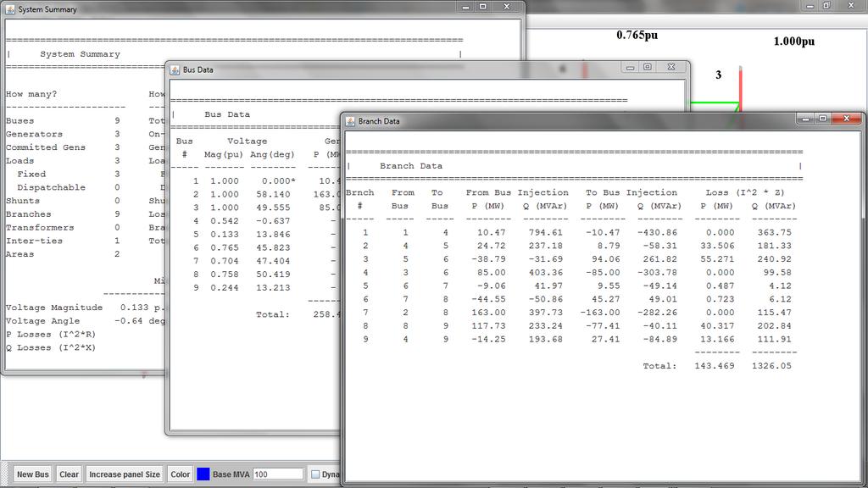868x488 pixels.
Task: Click the Base MVA input field
Action: point(278,474)
